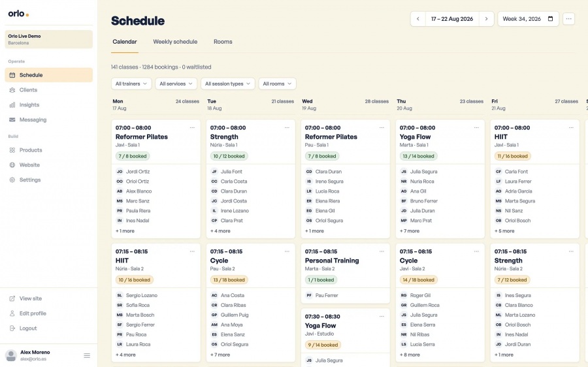The width and height of the screenshot is (588, 367).
Task: Click the 17 – 22 Aug 2026 date range
Action: point(452,19)
